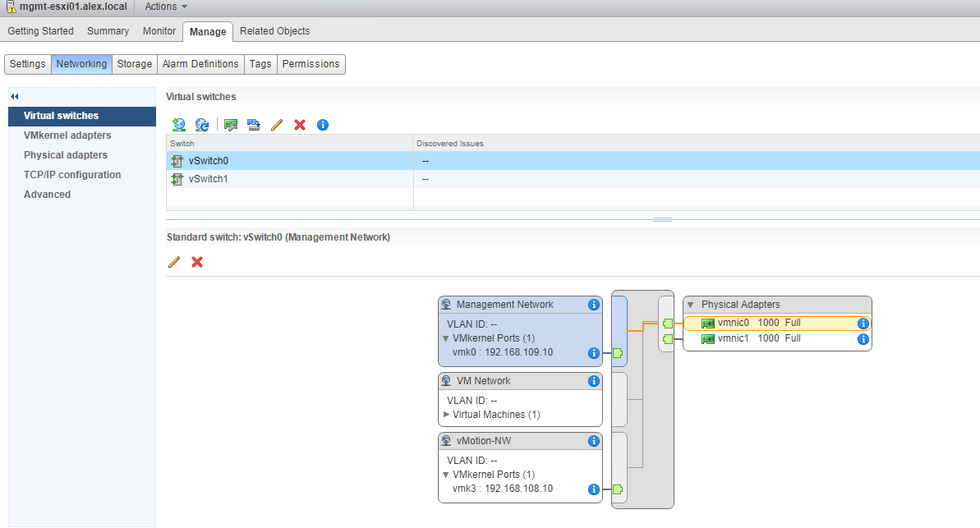Collapse VMkernel Ports in Management Network
The image size is (980, 528).
[x=446, y=338]
